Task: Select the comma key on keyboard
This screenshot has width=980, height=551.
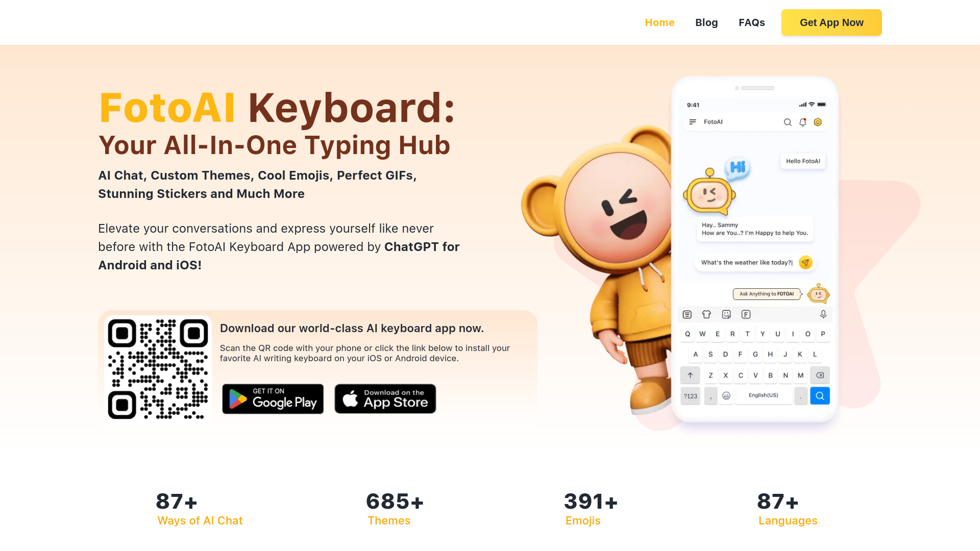Action: pos(710,395)
